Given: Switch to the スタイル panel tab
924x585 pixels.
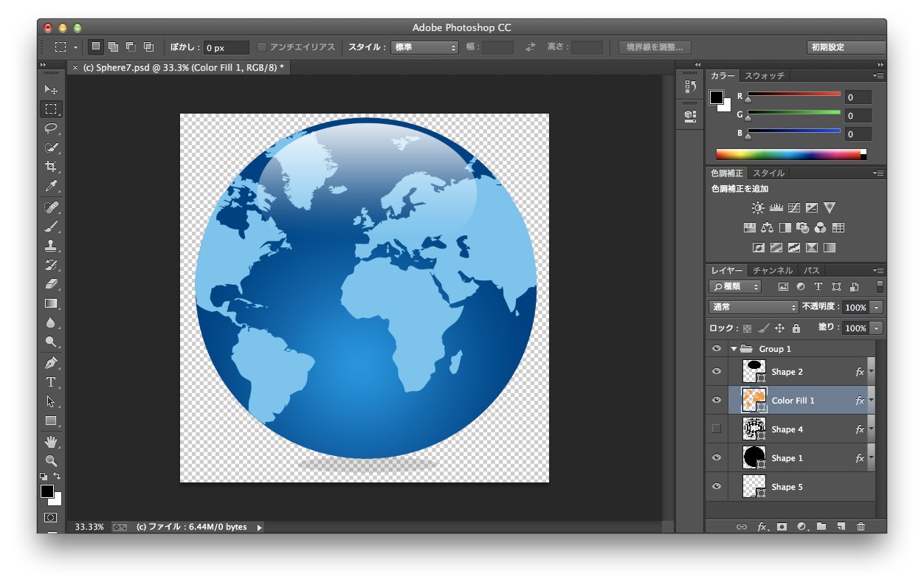Looking at the screenshot, I should [x=768, y=173].
